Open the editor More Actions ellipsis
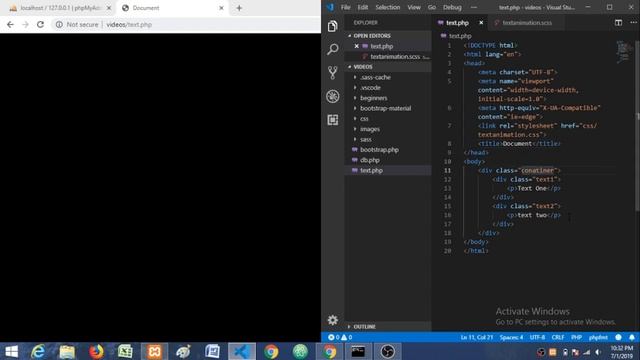Viewport: 640px width, 360px height. point(633,23)
